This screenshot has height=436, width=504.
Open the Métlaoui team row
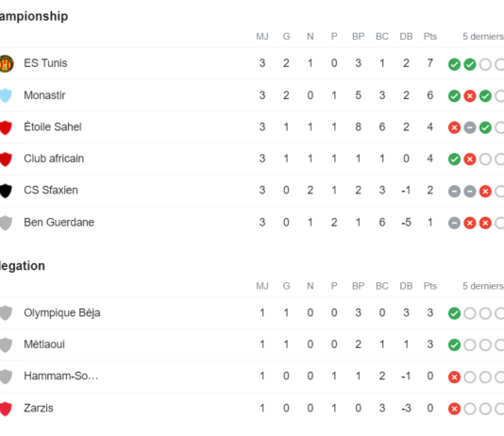click(252, 344)
